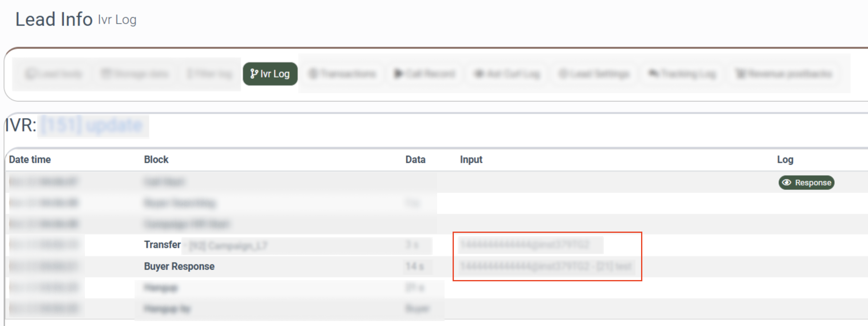Click the branch icon in Ivr Log tab

254,74
